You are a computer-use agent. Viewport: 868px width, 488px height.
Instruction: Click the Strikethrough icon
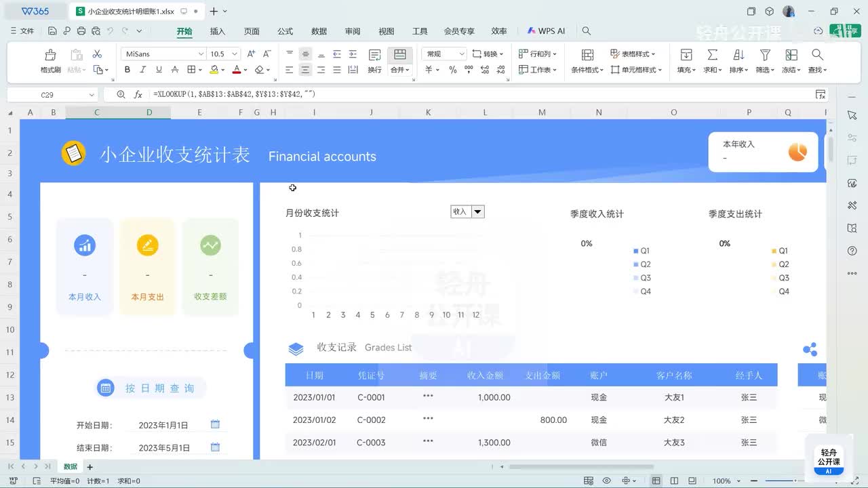tap(175, 70)
